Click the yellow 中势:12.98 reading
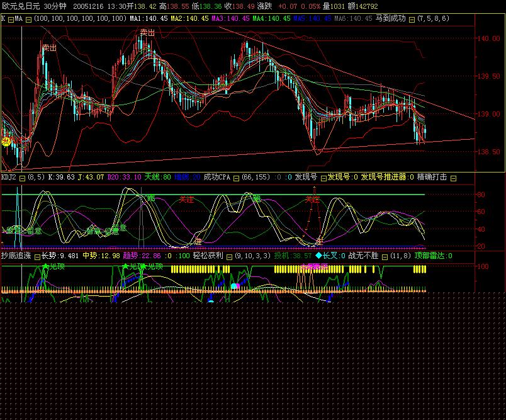This screenshot has height=420, width=506. [101, 256]
